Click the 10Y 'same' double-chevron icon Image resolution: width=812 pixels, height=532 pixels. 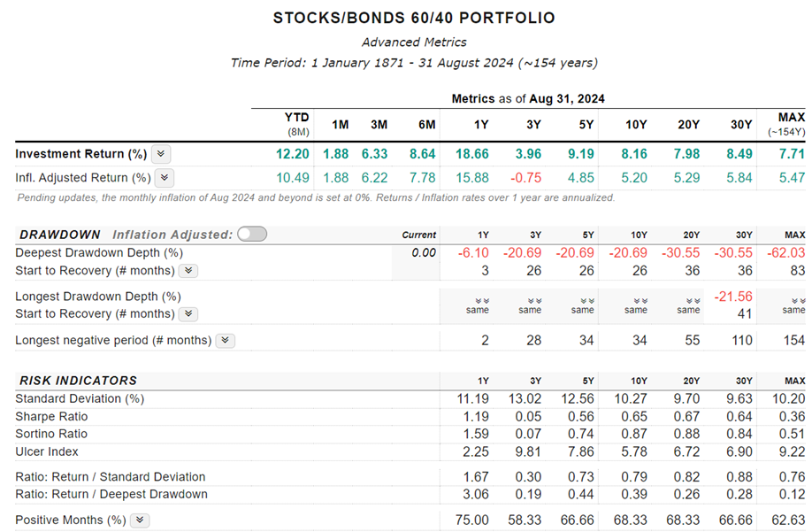(x=635, y=301)
